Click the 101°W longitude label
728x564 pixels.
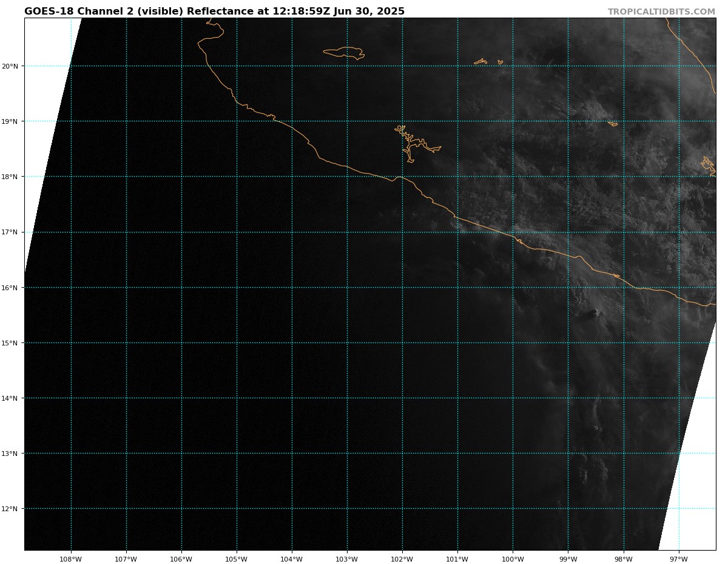[x=457, y=559]
